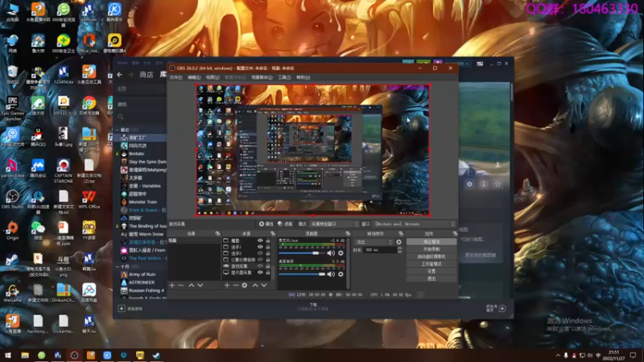Screen dimensions: 644x362
Task: Open 滤镜 filters for selected source
Action: [285, 224]
